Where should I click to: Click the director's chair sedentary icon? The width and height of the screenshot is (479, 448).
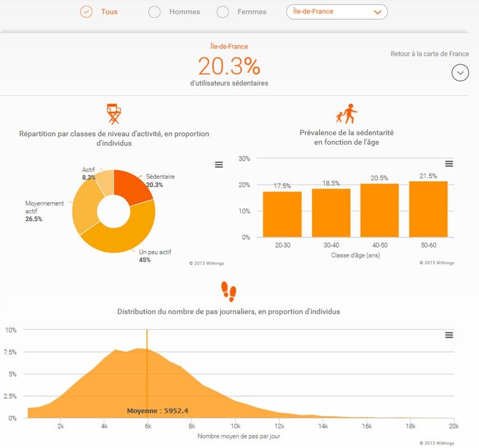coord(114,114)
